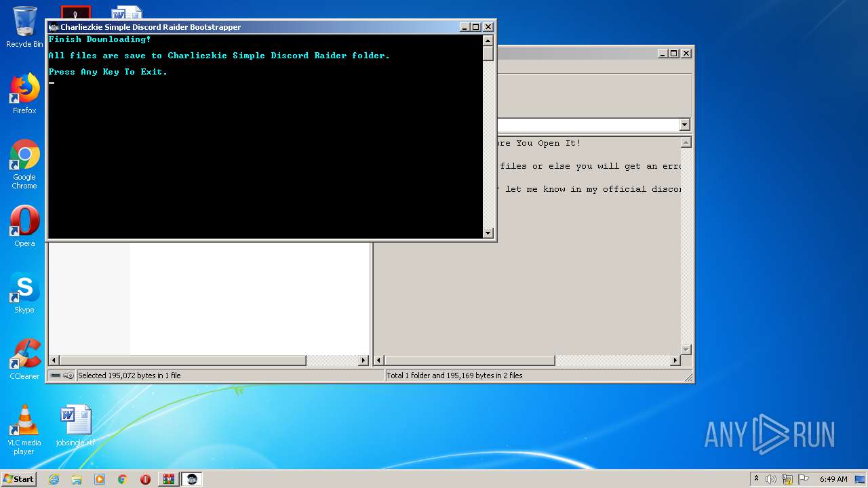868x488 pixels.
Task: Switch to the WinRAR taskbar window
Action: coord(168,479)
